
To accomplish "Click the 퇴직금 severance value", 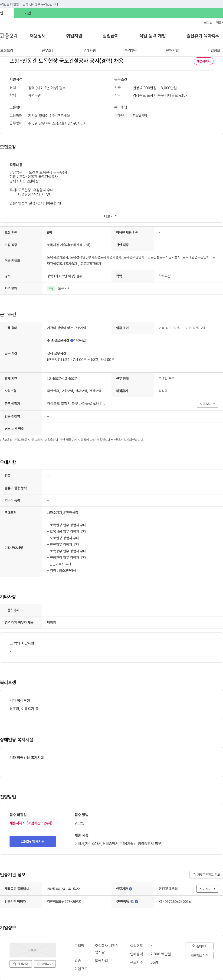I will click(163, 391).
